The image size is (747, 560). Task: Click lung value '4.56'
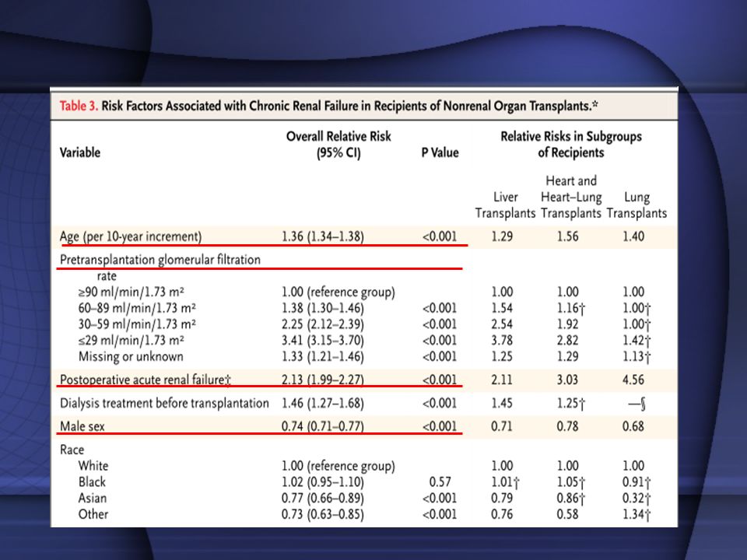[x=633, y=380]
